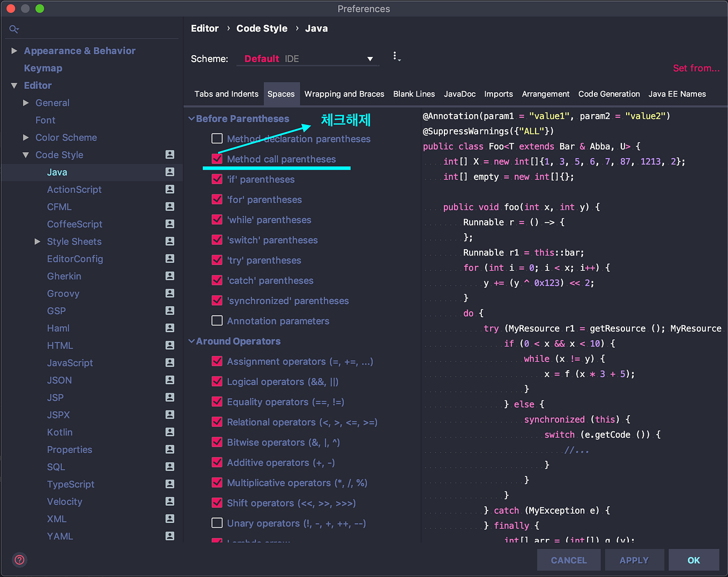Click the scheme indicator icon beside Java
Image resolution: width=728 pixels, height=577 pixels.
[x=169, y=172]
